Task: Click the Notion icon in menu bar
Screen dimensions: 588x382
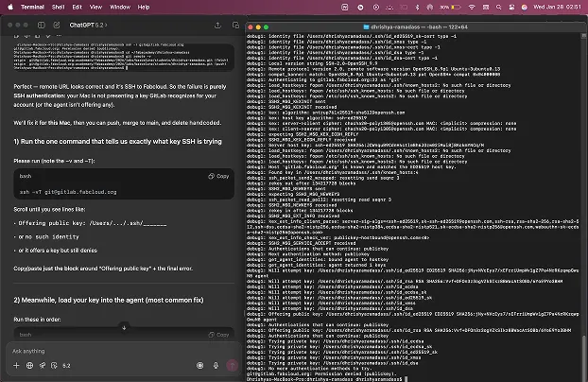Action: tap(345, 7)
